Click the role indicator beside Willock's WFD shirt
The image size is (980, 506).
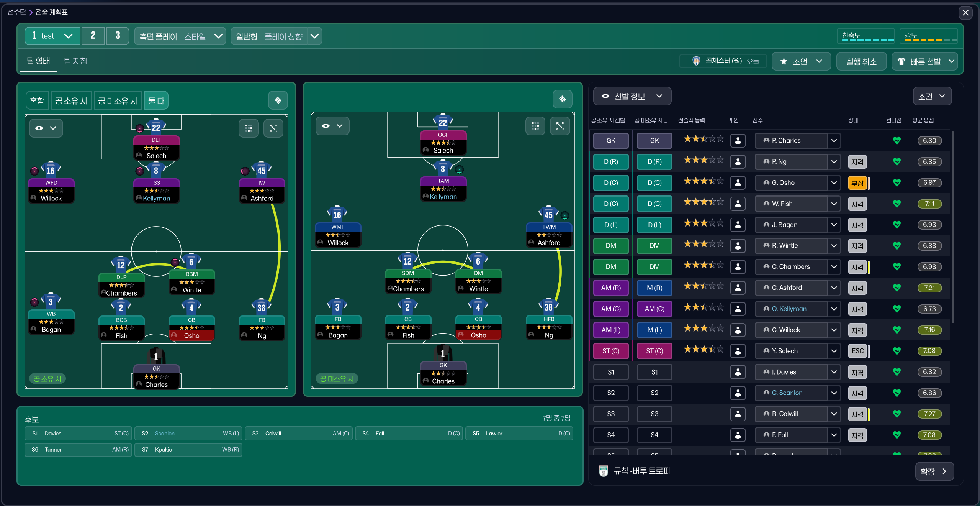click(x=34, y=171)
